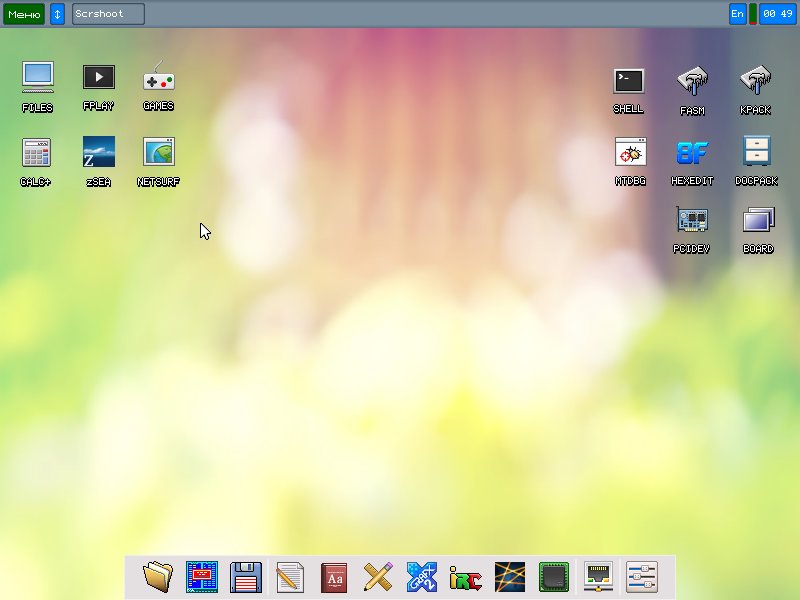
Task: Select the Scrshoot task in the taskbar
Action: [108, 14]
